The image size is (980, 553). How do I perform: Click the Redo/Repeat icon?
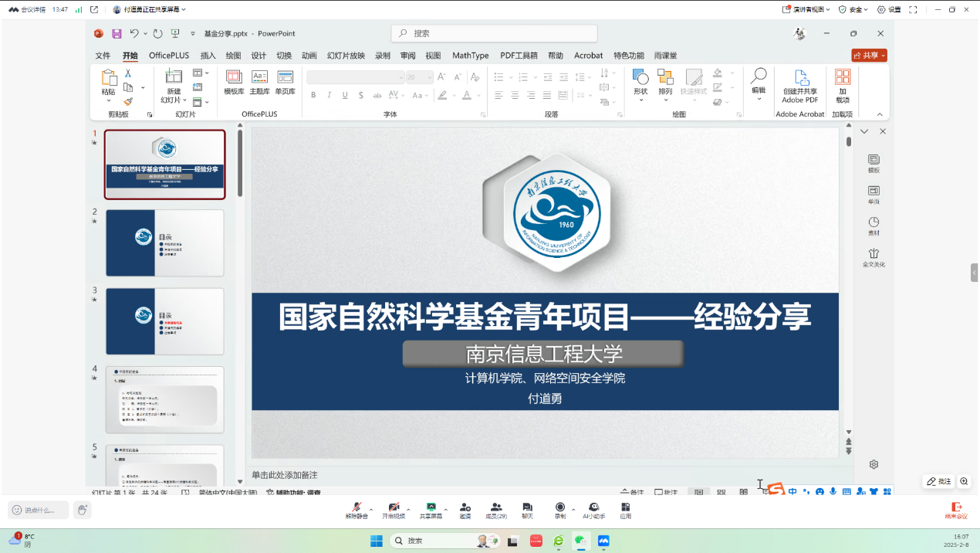click(158, 33)
